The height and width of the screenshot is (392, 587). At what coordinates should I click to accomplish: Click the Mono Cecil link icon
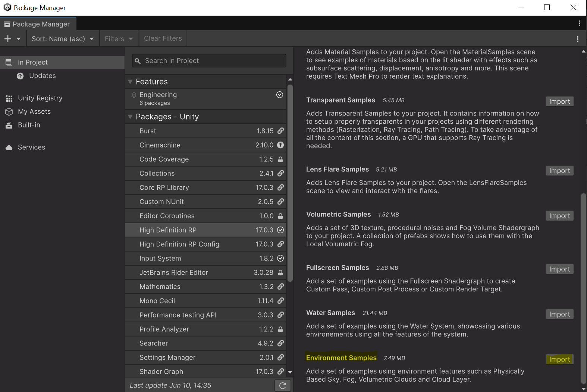coord(281,301)
